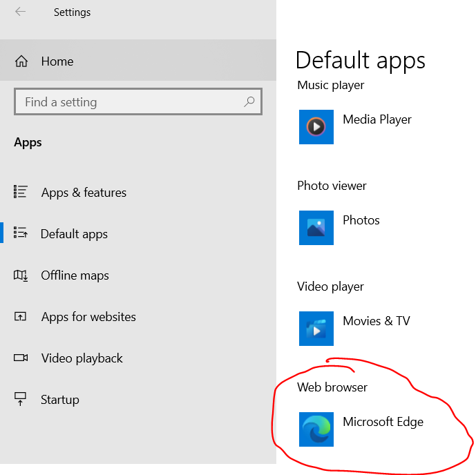This screenshot has height=475, width=476.
Task: Click the Media Player app icon
Action: coord(316,127)
